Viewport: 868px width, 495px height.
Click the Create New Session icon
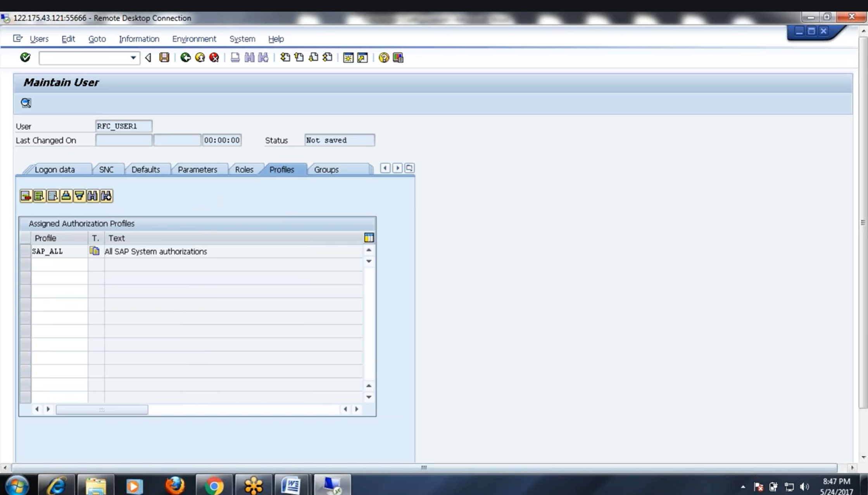(x=348, y=57)
